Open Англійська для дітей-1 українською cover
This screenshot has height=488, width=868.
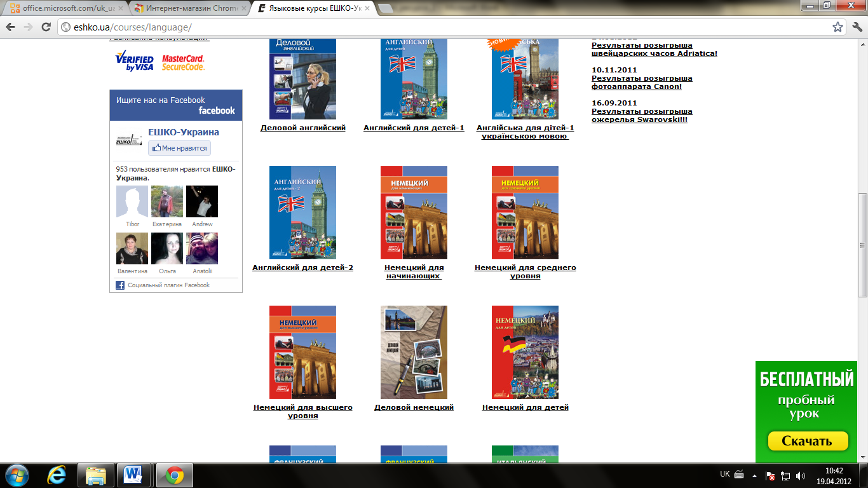(x=525, y=79)
